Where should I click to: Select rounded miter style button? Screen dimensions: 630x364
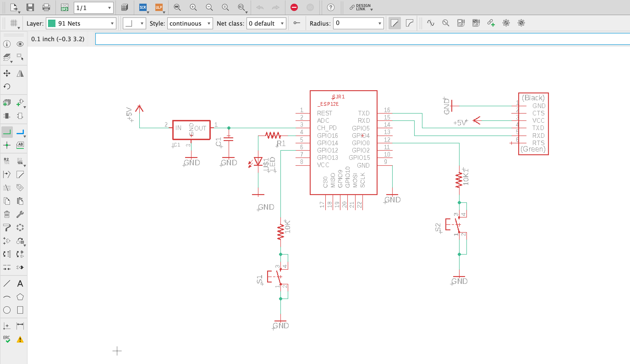pyautogui.click(x=410, y=23)
